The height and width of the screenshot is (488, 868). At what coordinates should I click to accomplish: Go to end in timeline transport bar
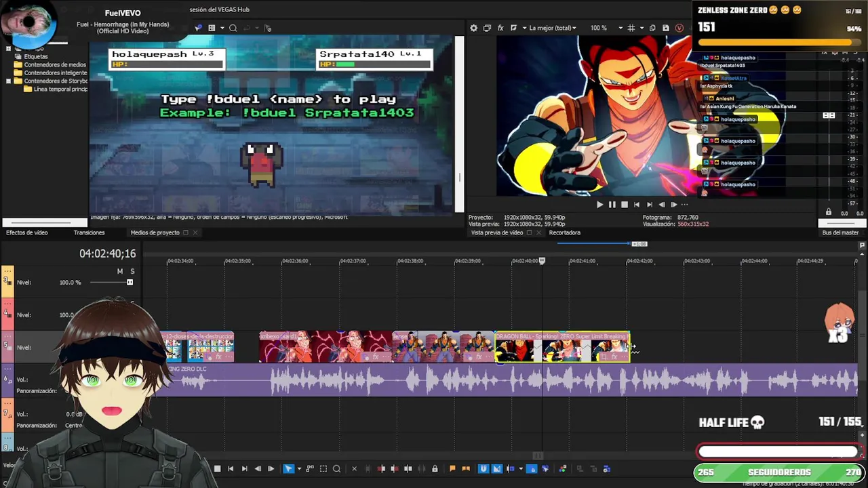pyautogui.click(x=244, y=468)
